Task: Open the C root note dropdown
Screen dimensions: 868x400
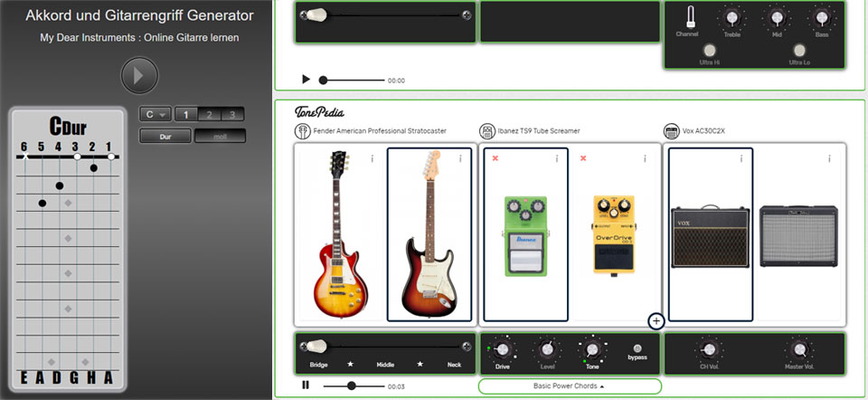Action: coord(156,115)
